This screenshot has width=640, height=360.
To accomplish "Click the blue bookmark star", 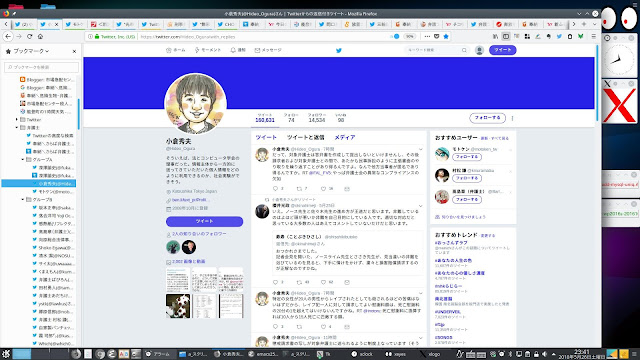I will pyautogui.click(x=446, y=36).
